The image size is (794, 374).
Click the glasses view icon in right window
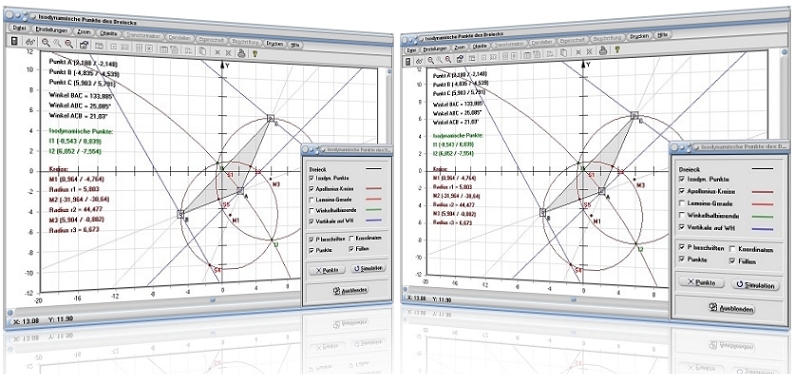(420, 61)
